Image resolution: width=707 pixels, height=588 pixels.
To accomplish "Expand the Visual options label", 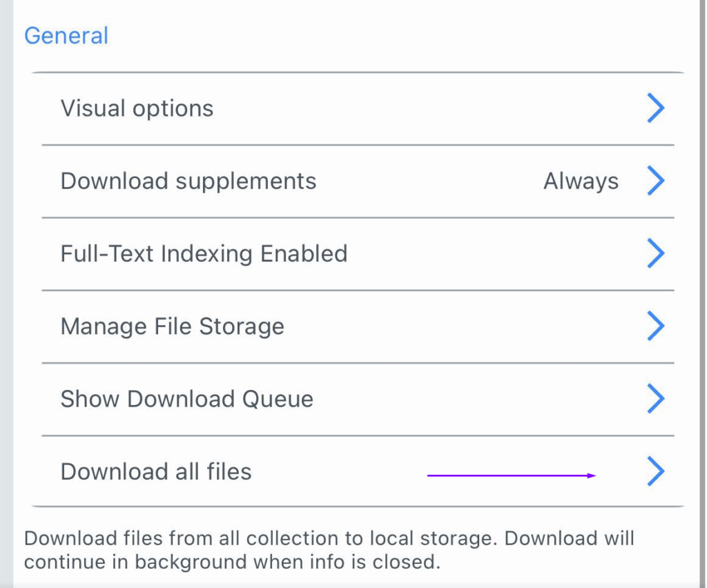I will (137, 108).
